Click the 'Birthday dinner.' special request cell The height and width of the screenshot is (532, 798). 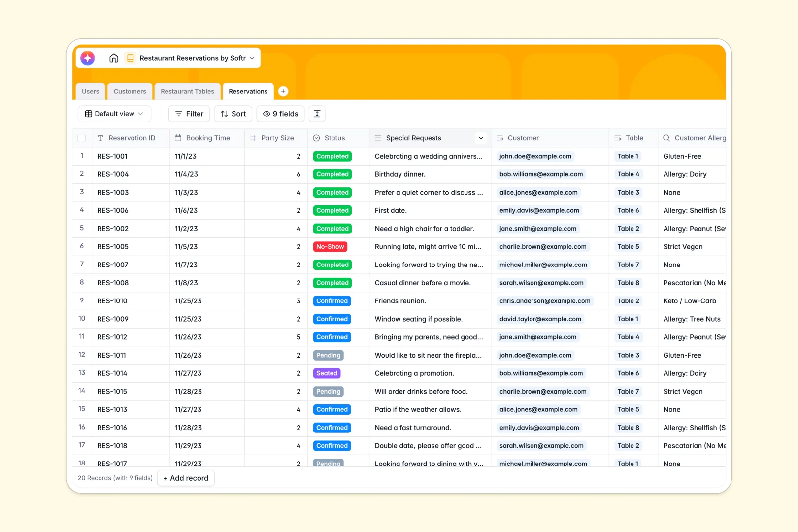[430, 174]
